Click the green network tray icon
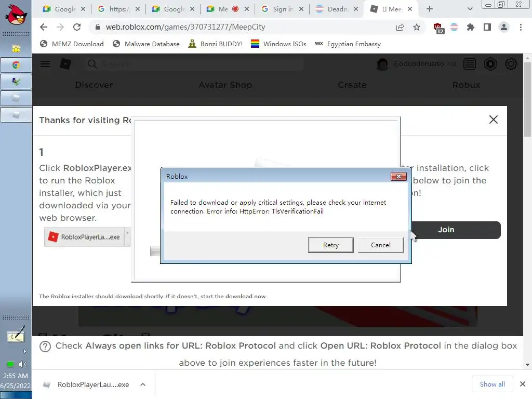532x399 pixels. pos(10,364)
